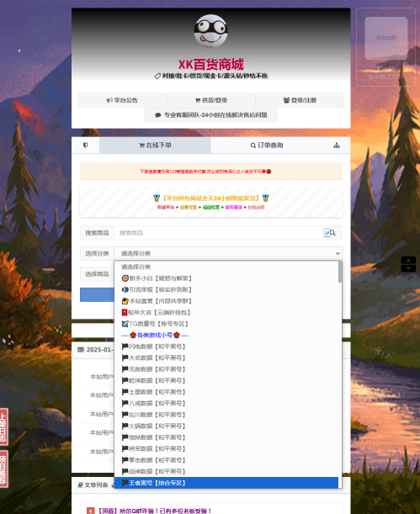420x514 pixels.
Task: Choose the 本站直营 category option
Action: point(226,301)
